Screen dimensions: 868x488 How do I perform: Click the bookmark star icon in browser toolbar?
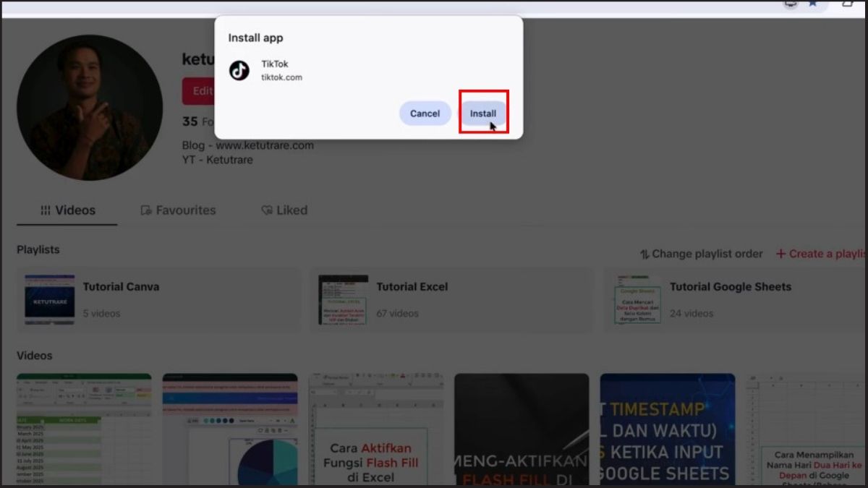(813, 4)
